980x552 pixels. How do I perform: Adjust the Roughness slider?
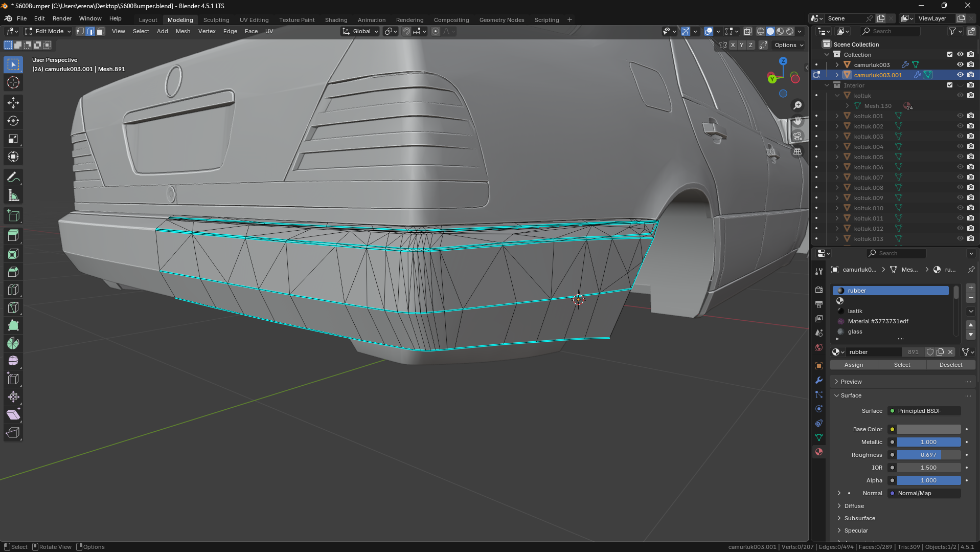928,455
